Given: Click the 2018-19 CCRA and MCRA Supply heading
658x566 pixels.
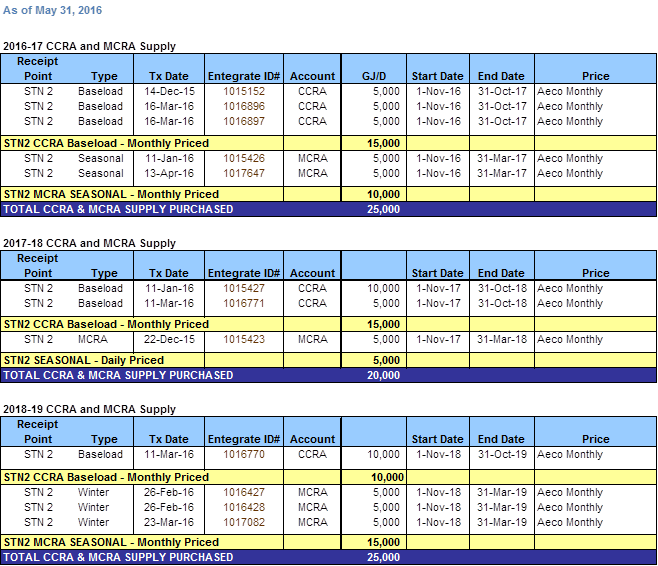Looking at the screenshot, I should pos(89,409).
